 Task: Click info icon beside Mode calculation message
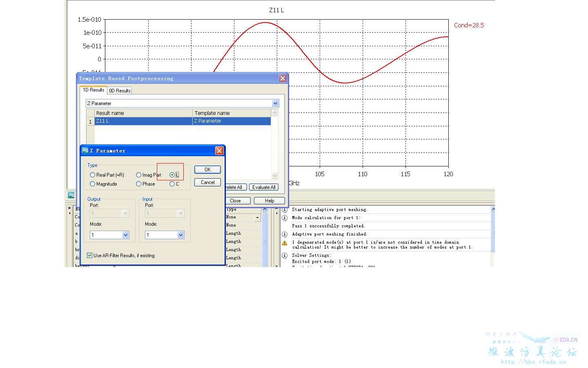[x=285, y=218]
